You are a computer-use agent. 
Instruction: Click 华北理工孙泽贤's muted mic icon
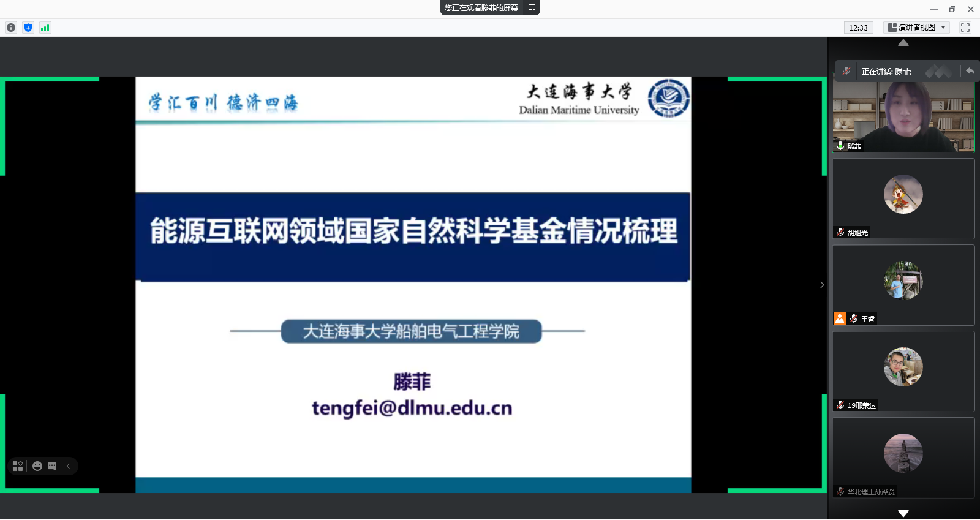click(x=840, y=491)
